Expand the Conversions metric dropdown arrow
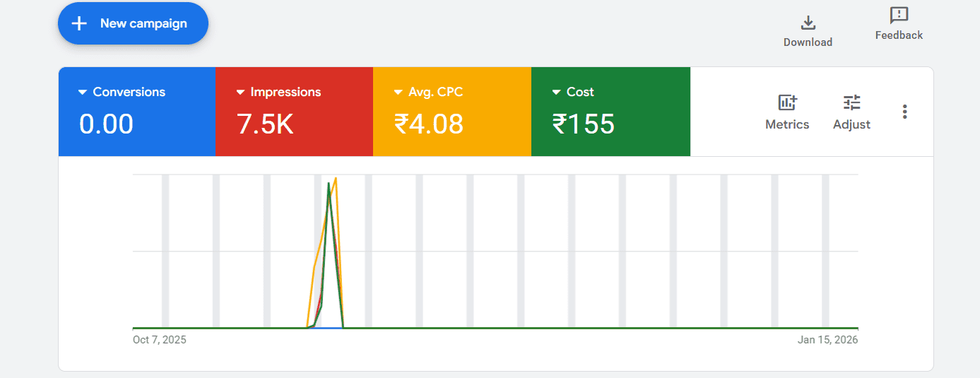This screenshot has height=378, width=980. pos(83,93)
